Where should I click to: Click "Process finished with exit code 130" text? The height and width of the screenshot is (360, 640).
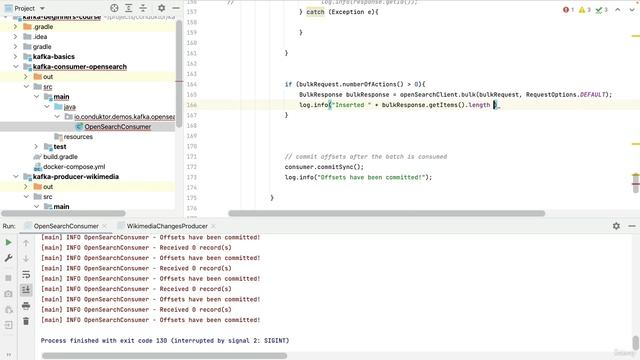click(x=164, y=340)
